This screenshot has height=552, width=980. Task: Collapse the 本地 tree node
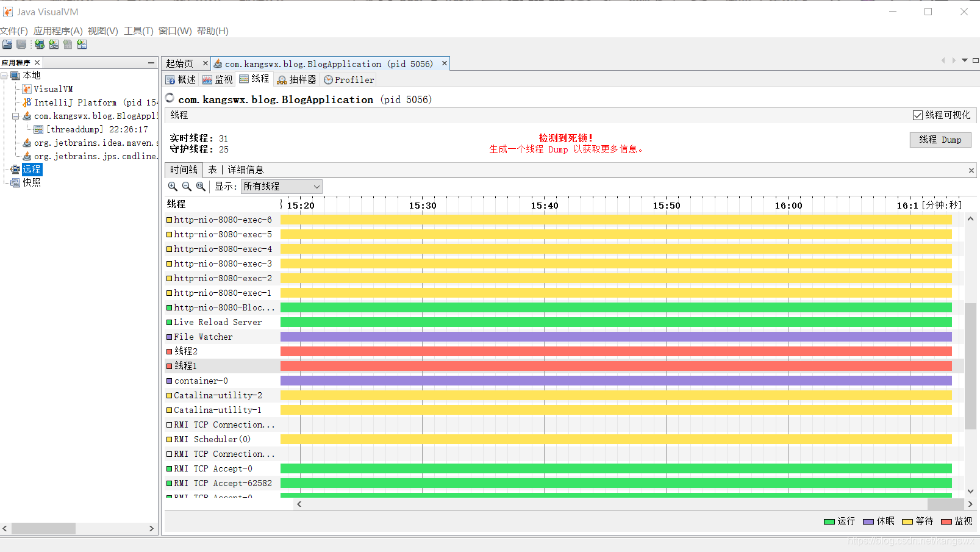tap(4, 76)
